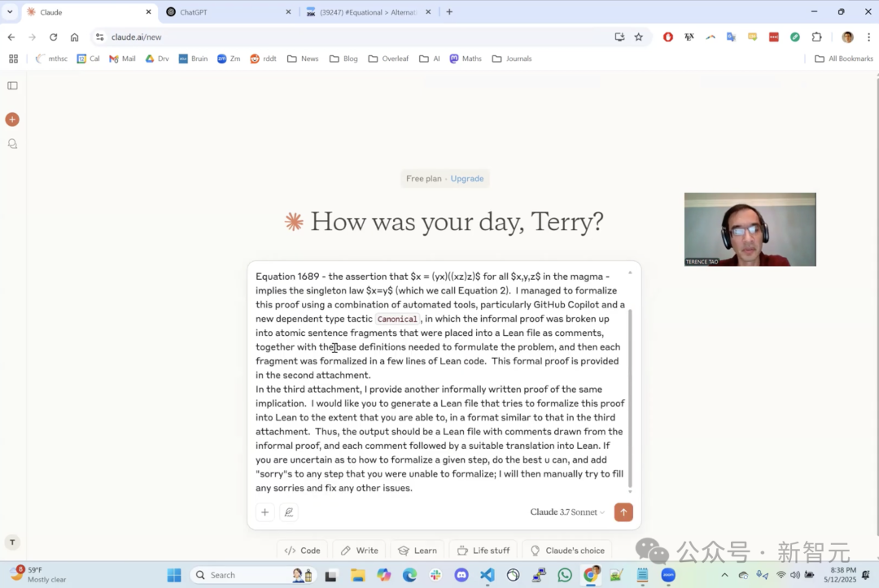Screen dimensions: 879x588
Task: Open the Chrome three-dot menu
Action: click(x=869, y=37)
